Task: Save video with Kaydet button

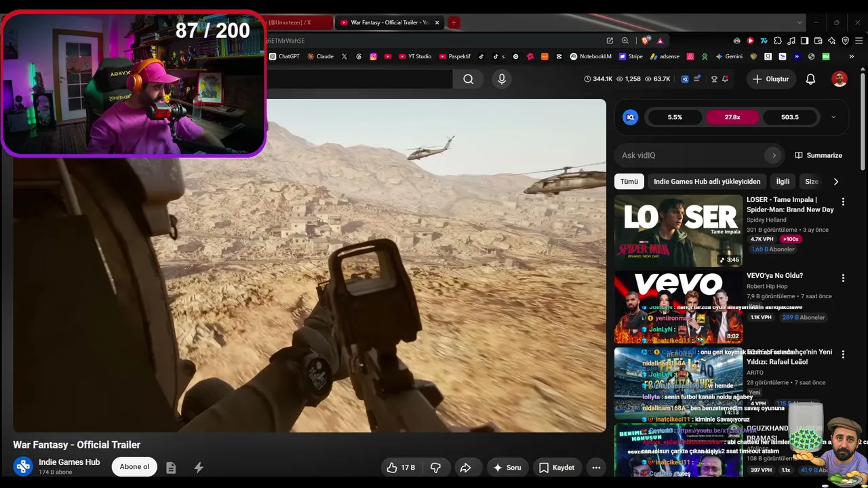Action: tap(557, 468)
